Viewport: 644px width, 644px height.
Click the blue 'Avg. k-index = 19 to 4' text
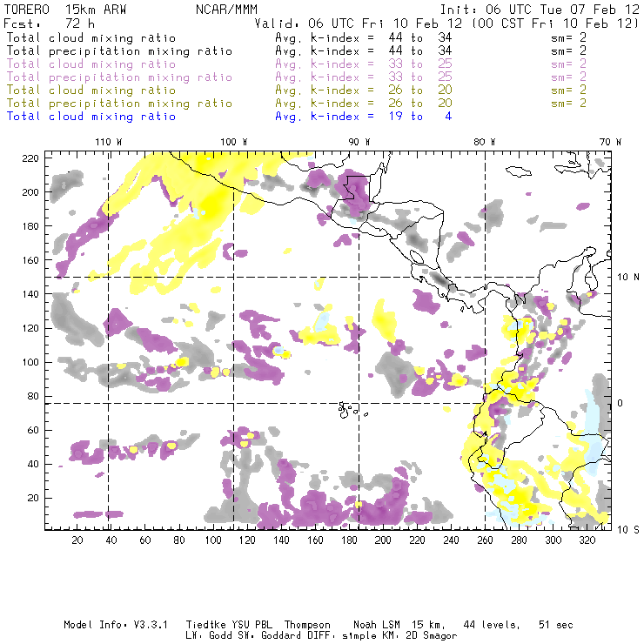click(x=364, y=117)
